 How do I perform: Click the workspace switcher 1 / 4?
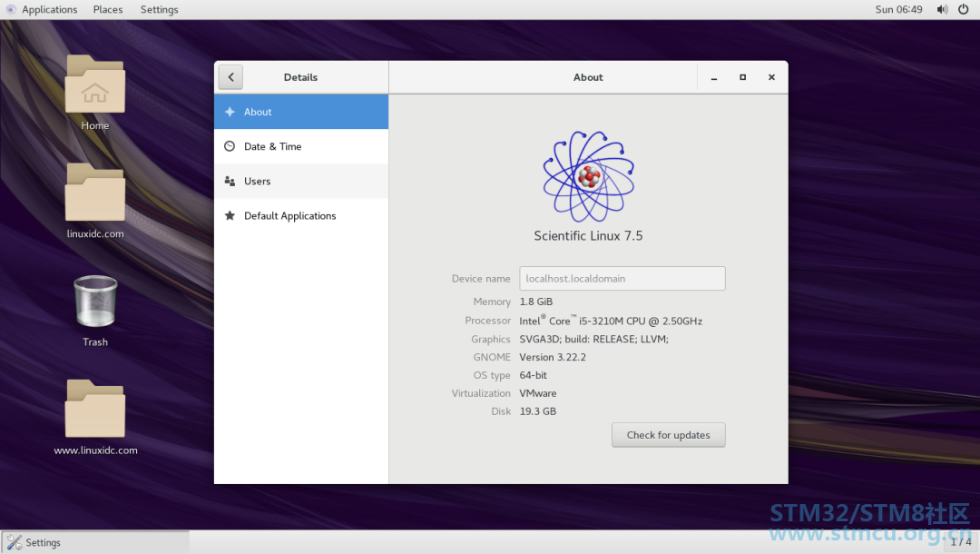tap(961, 541)
